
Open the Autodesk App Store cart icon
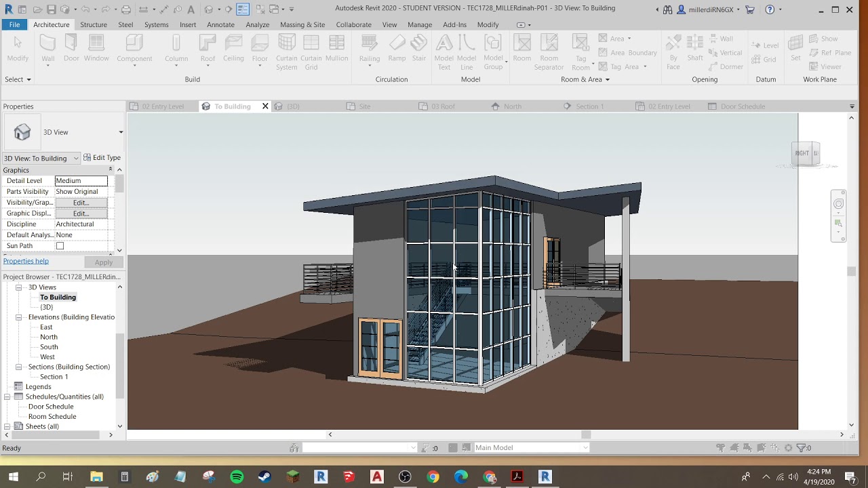pyautogui.click(x=749, y=9)
